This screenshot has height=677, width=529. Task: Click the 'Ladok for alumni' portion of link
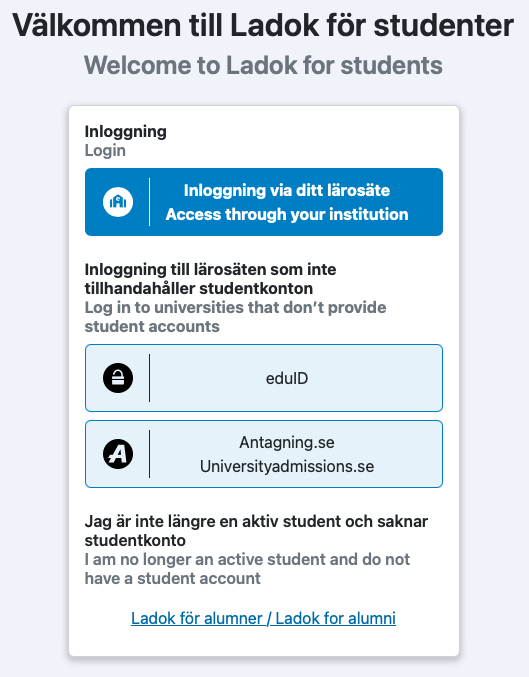pyautogui.click(x=336, y=618)
